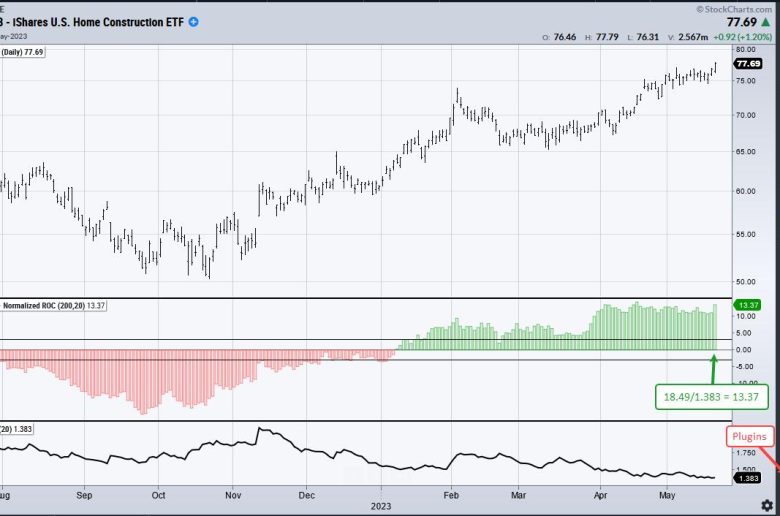
Task: Click the Apr label on the date axis
Action: 600,495
